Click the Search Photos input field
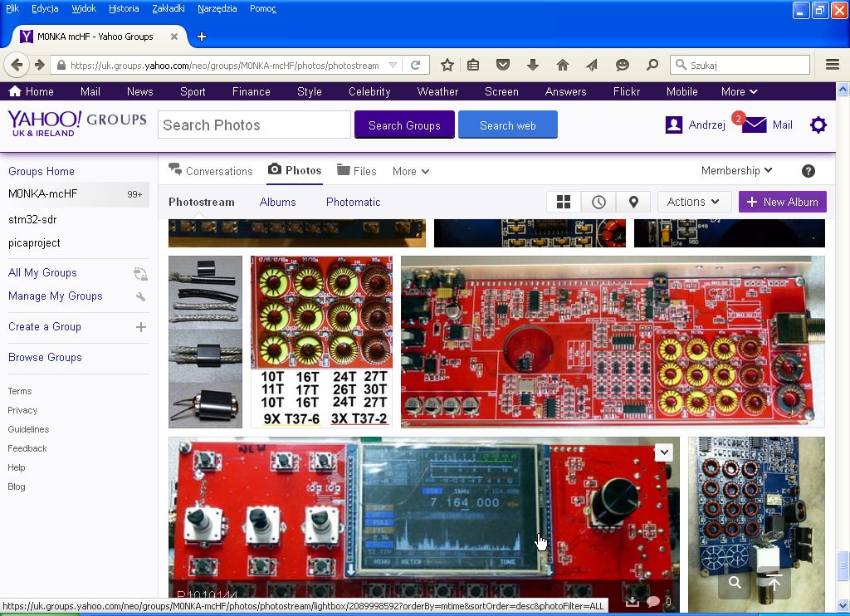This screenshot has width=850, height=616. tap(254, 125)
